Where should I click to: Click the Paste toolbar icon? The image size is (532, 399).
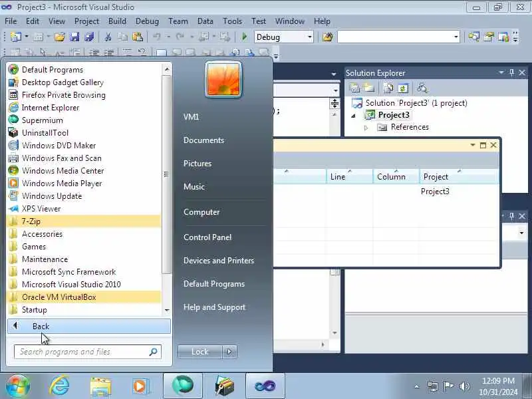pos(138,37)
